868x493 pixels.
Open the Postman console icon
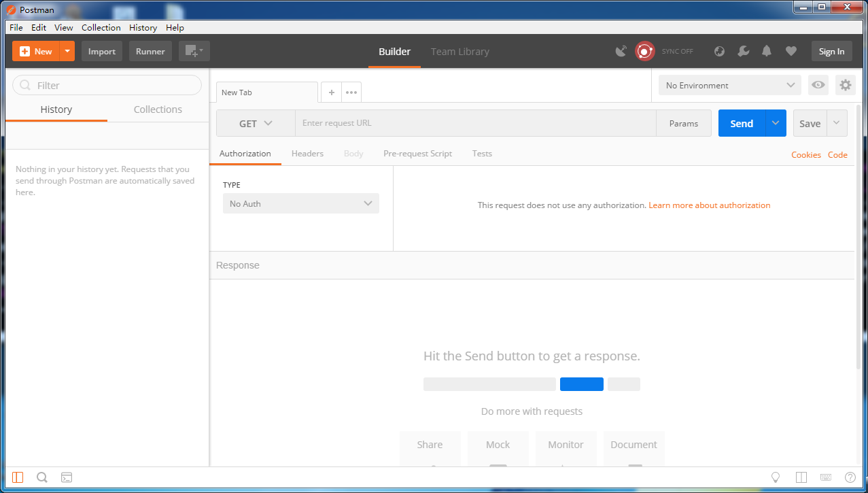(x=67, y=477)
